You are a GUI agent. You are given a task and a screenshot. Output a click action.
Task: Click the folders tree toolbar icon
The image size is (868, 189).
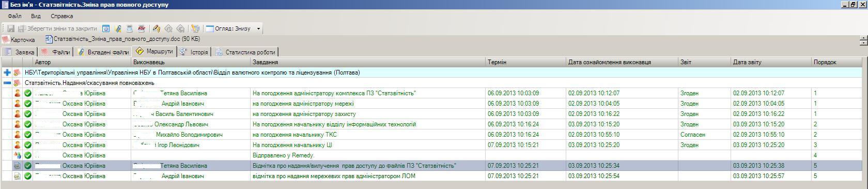[x=195, y=28]
